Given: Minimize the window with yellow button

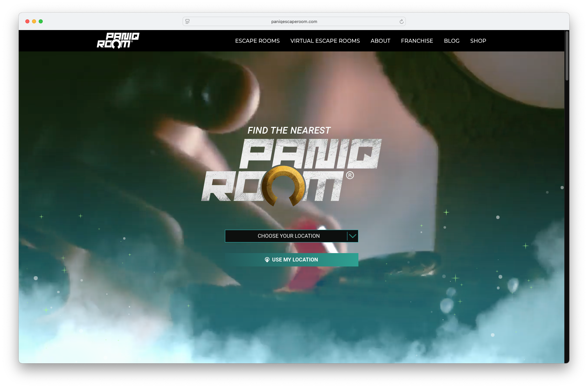Looking at the screenshot, I should (x=34, y=21).
